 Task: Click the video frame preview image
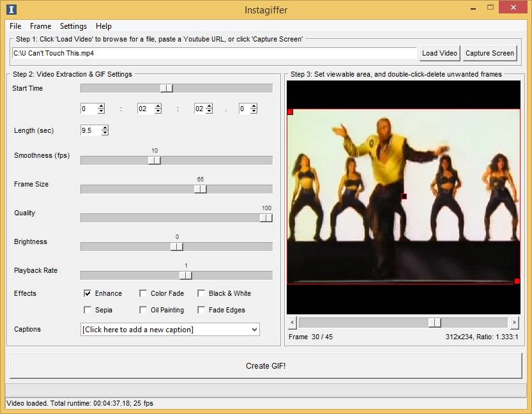click(x=404, y=197)
